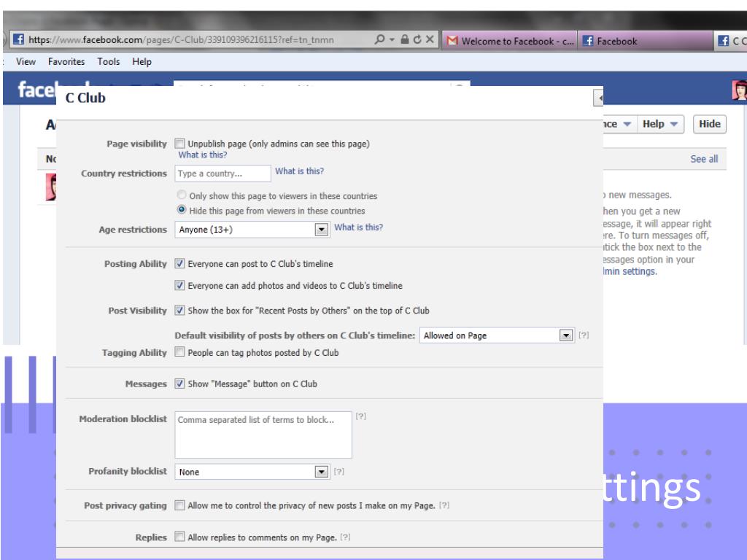Image resolution: width=747 pixels, height=560 pixels.
Task: Click 'What is this?' beside country field
Action: (300, 171)
